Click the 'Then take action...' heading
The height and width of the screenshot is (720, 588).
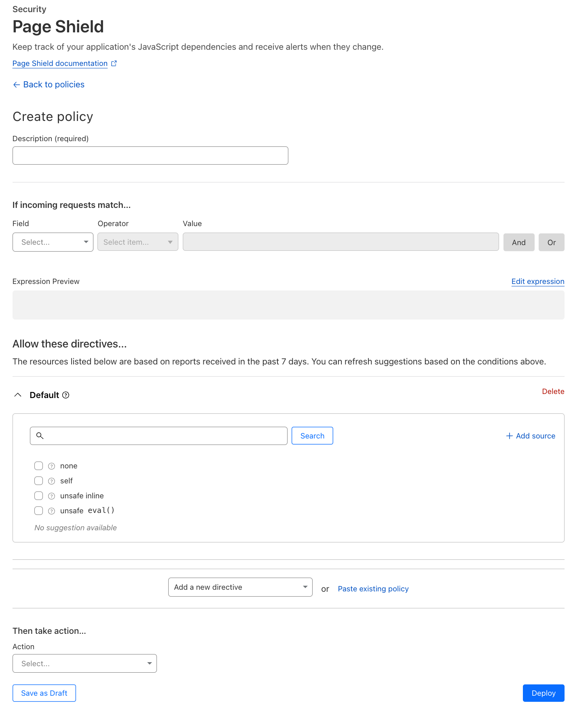(49, 631)
